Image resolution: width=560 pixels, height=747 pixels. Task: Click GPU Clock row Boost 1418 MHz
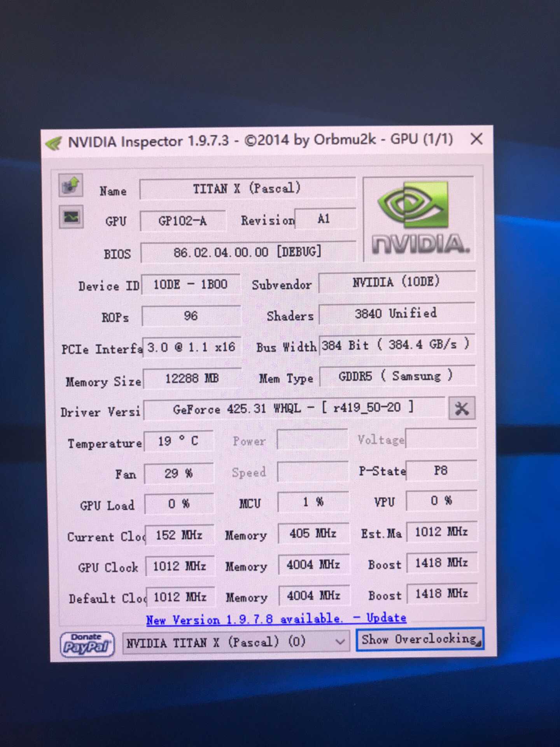click(x=442, y=563)
